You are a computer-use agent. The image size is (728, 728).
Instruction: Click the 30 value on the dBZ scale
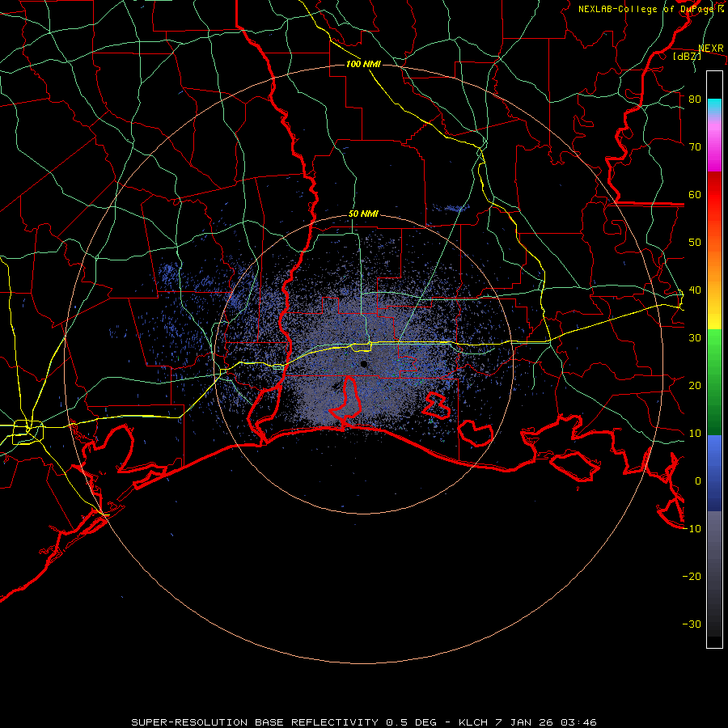point(695,338)
